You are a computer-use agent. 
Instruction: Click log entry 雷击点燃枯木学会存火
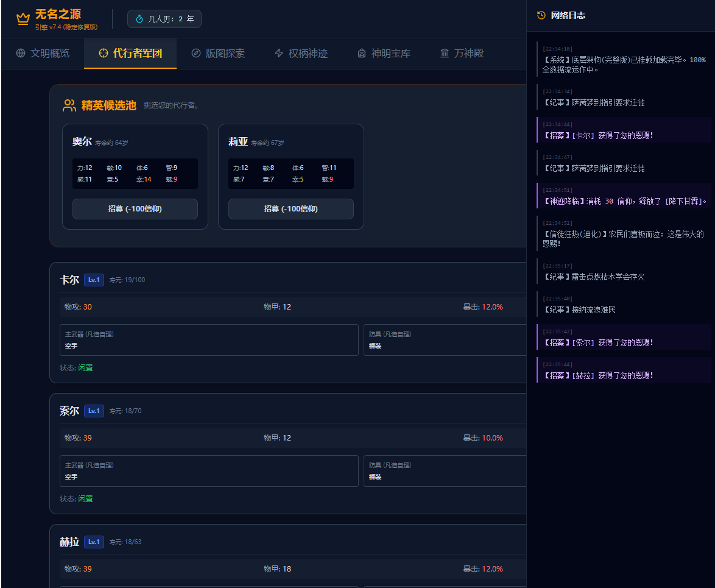click(x=624, y=271)
